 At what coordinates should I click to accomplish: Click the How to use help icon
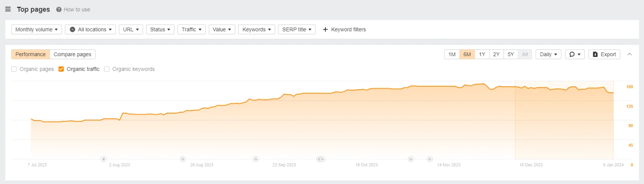click(59, 9)
